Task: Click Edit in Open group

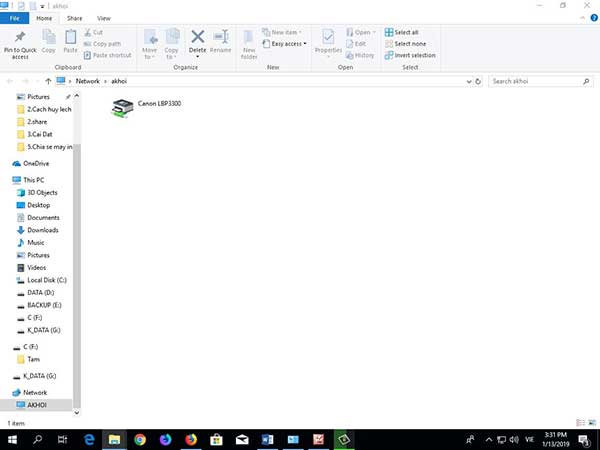Action: (356, 44)
